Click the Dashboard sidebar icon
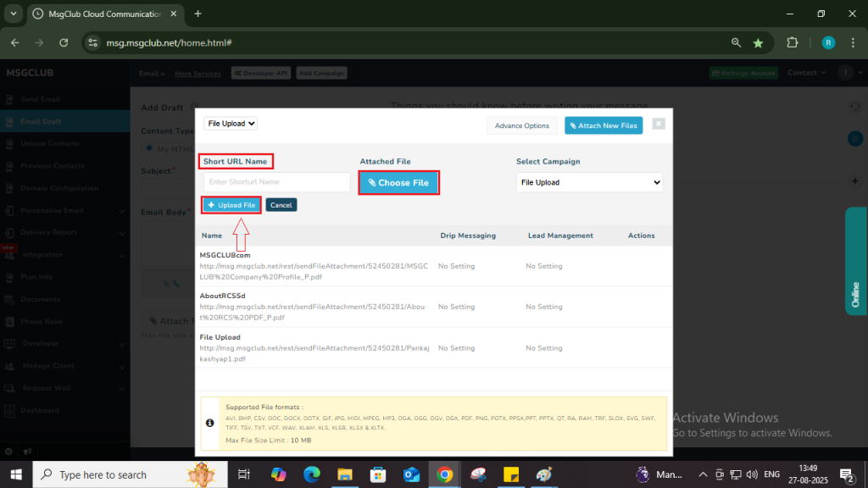This screenshot has width=868, height=488. click(x=9, y=411)
